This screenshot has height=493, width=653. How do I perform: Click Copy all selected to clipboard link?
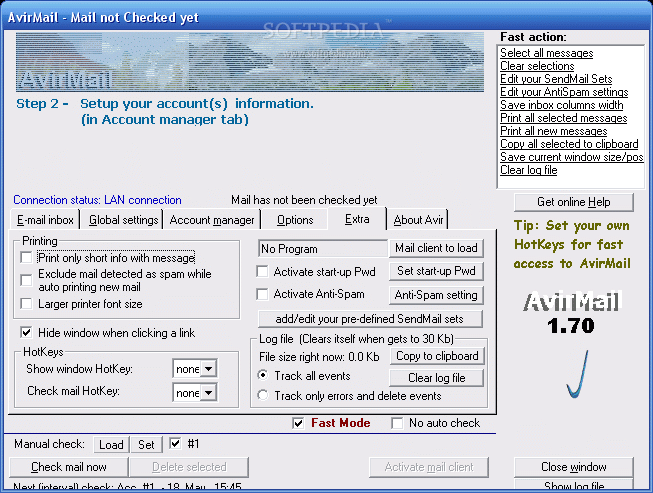pos(569,144)
